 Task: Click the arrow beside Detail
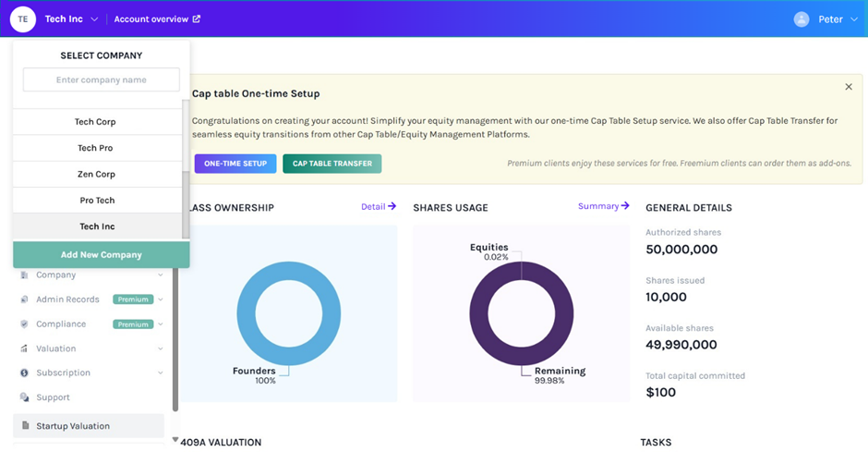pos(392,206)
